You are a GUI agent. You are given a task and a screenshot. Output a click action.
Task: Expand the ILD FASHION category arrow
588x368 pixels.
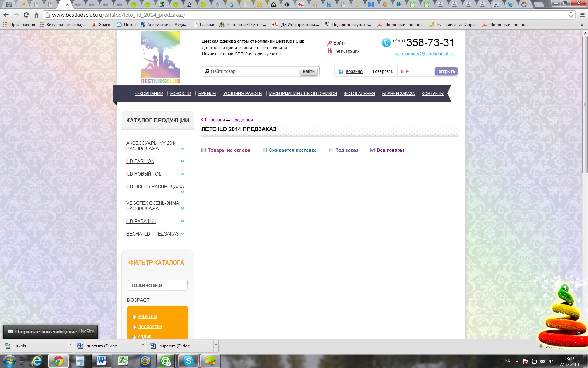click(182, 162)
